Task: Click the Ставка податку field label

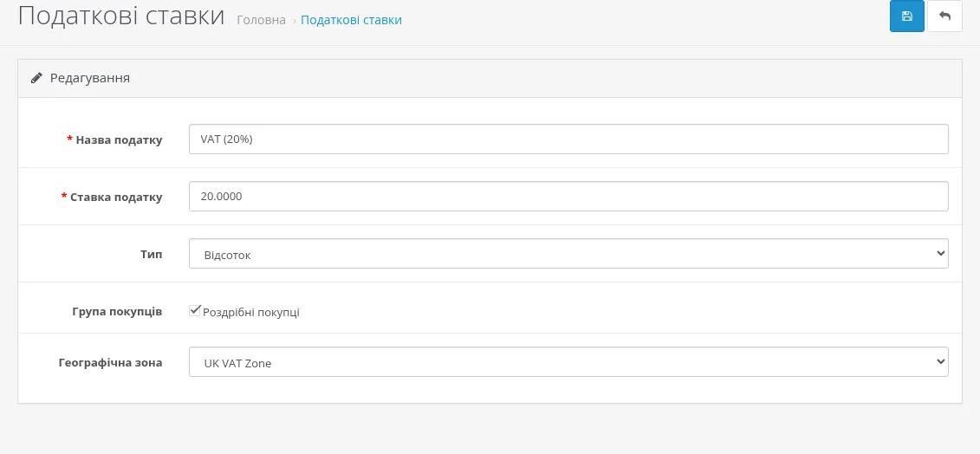Action: pos(116,197)
